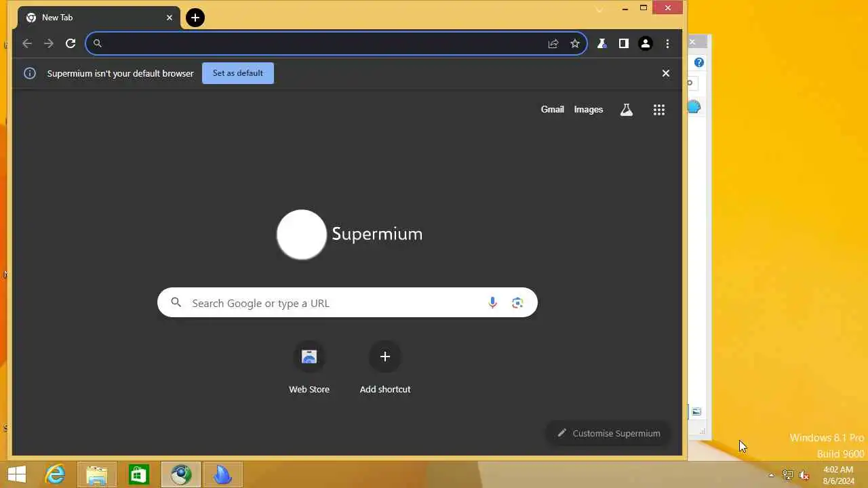Open File Explorer from taskbar
Image resolution: width=868 pixels, height=488 pixels.
coord(97,474)
